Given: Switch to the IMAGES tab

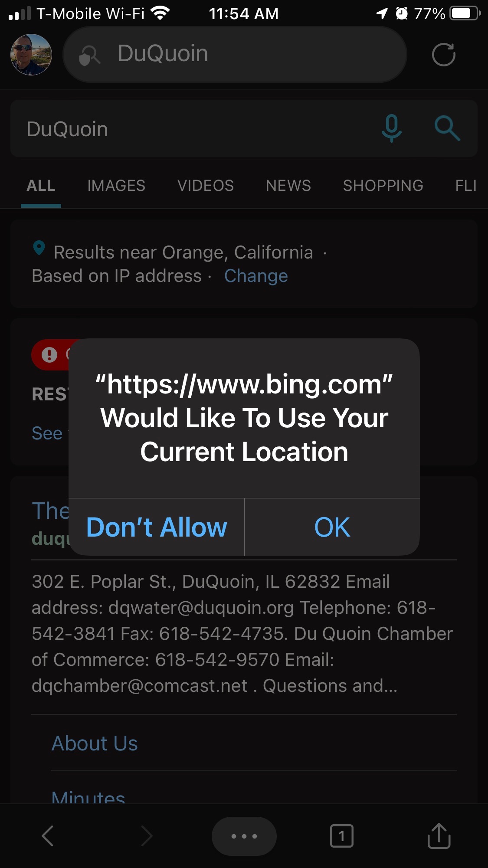Looking at the screenshot, I should [116, 186].
